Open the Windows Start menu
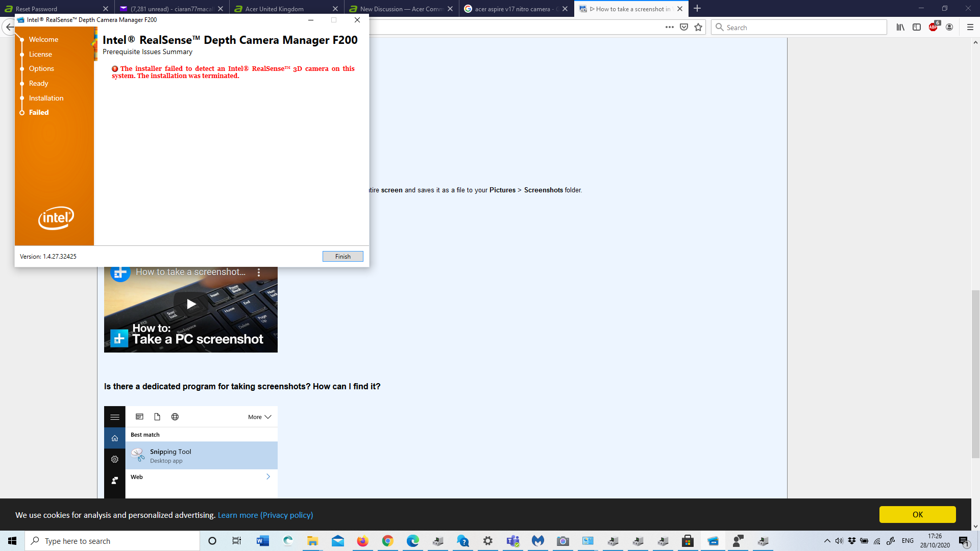This screenshot has height=551, width=980. 12,541
